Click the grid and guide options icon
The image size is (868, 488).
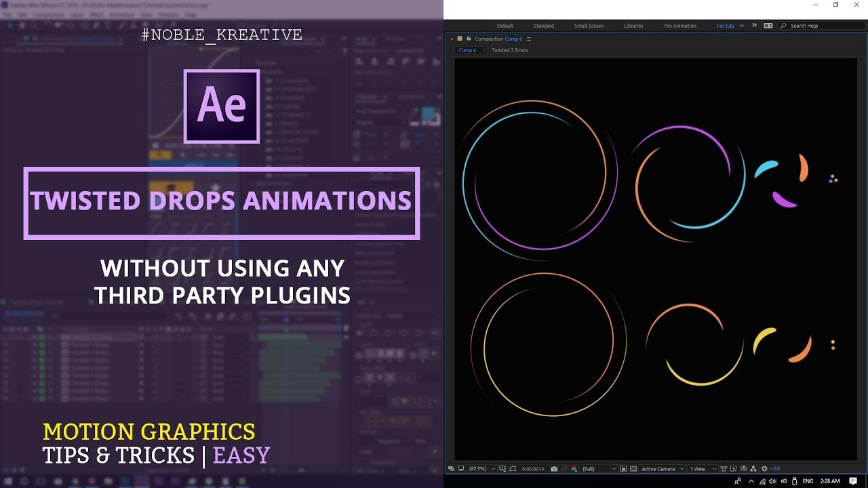click(502, 469)
